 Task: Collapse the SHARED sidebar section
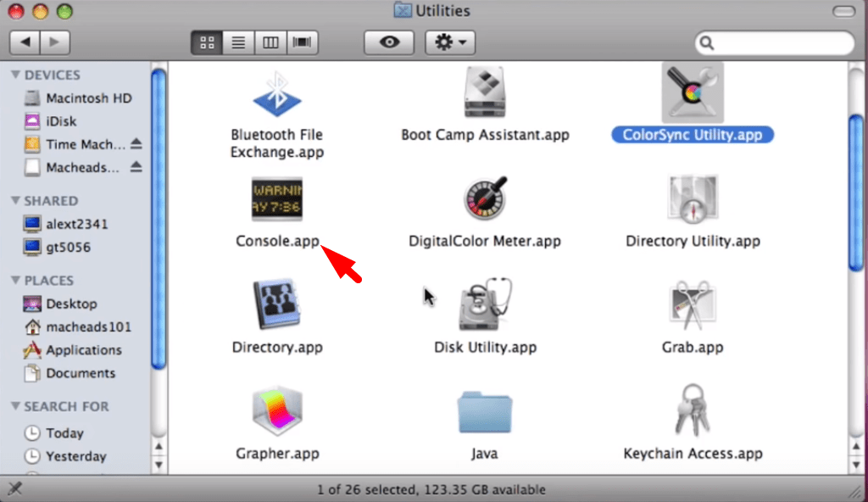coord(15,200)
